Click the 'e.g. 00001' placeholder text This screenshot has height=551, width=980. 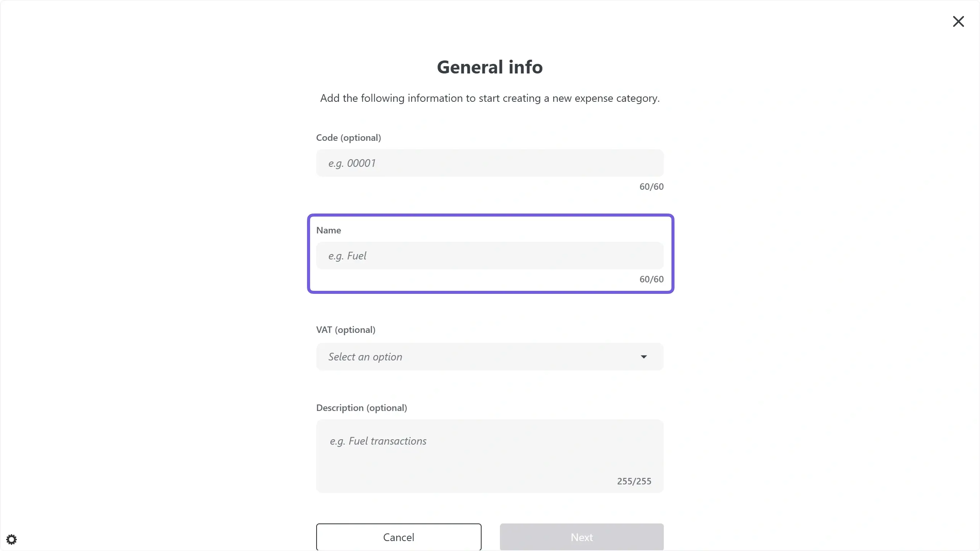pyautogui.click(x=352, y=163)
